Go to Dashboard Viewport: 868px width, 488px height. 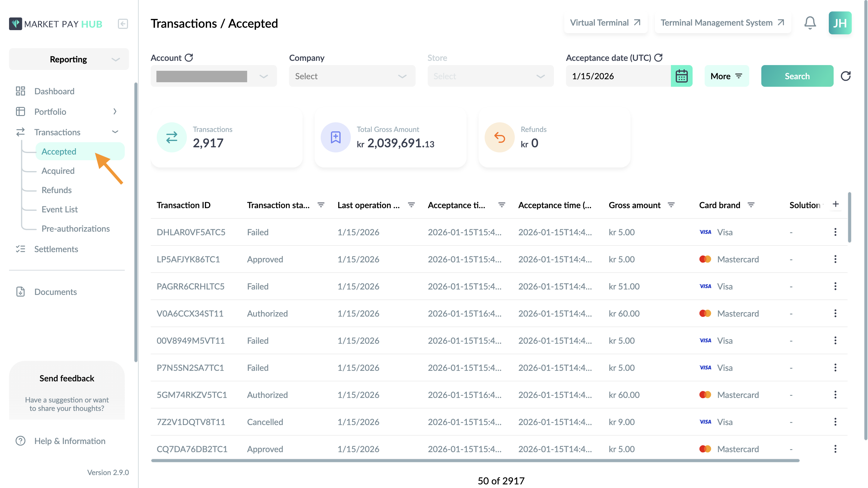pyautogui.click(x=54, y=91)
